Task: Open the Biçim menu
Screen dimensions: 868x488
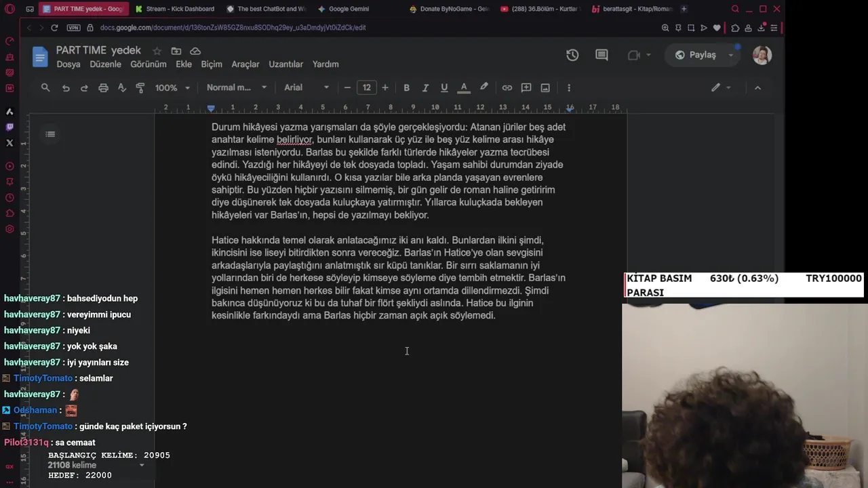Action: (212, 64)
